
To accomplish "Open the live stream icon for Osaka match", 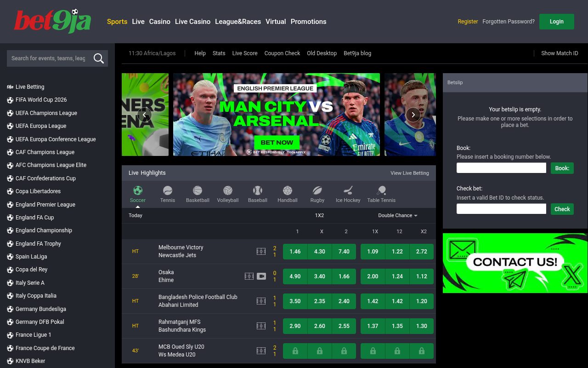I will (x=261, y=276).
